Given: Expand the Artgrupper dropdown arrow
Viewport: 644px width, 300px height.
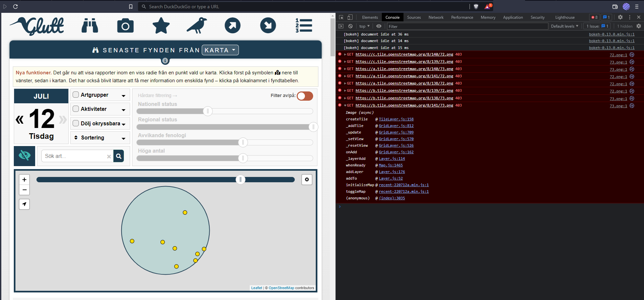Looking at the screenshot, I should (124, 96).
